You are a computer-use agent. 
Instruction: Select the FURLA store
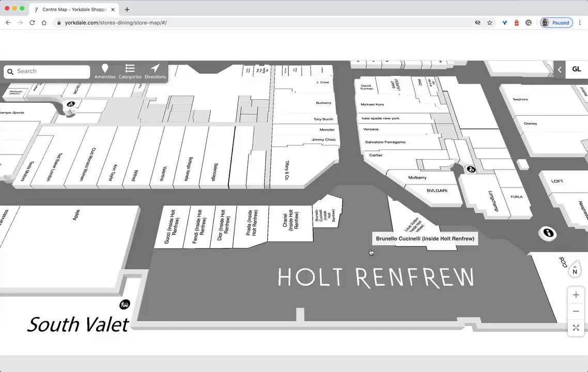tap(516, 197)
